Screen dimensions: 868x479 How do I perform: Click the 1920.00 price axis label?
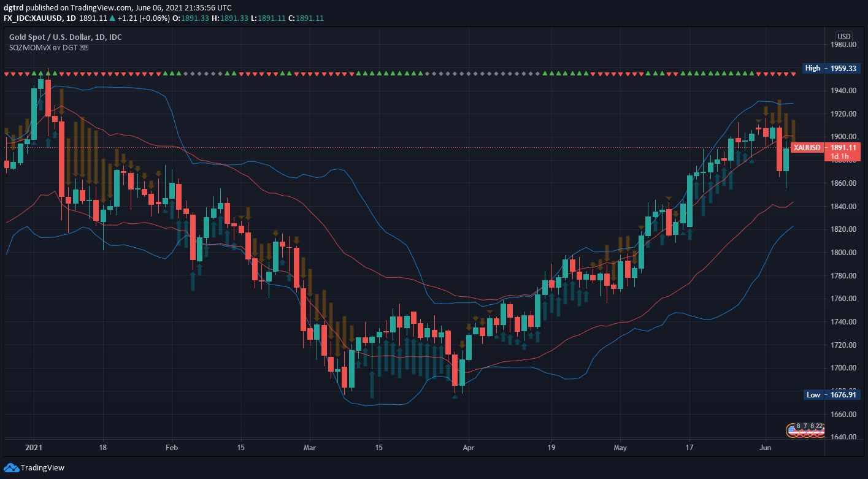point(844,114)
